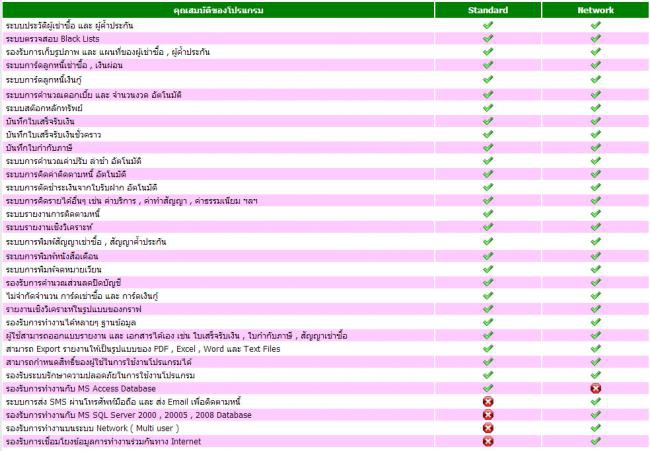Click the row text about Export to PDF, Excel, Word
Viewport: 650px width, 451px height.
pos(143,349)
